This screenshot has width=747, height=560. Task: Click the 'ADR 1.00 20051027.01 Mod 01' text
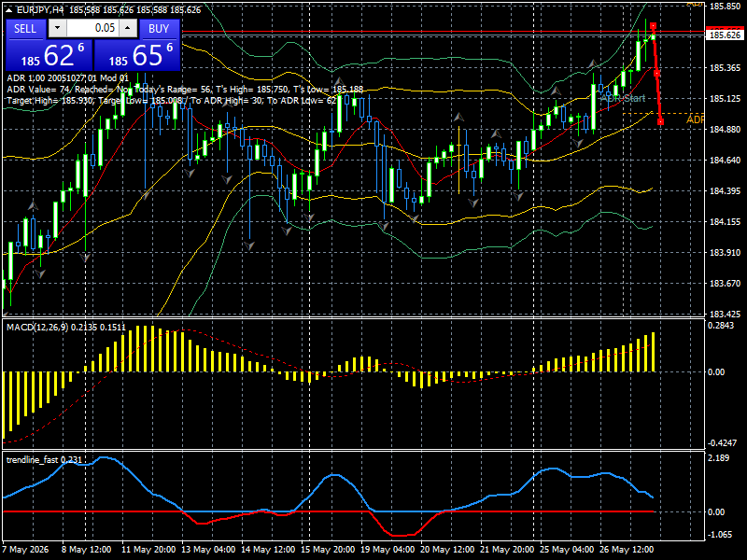coord(67,78)
